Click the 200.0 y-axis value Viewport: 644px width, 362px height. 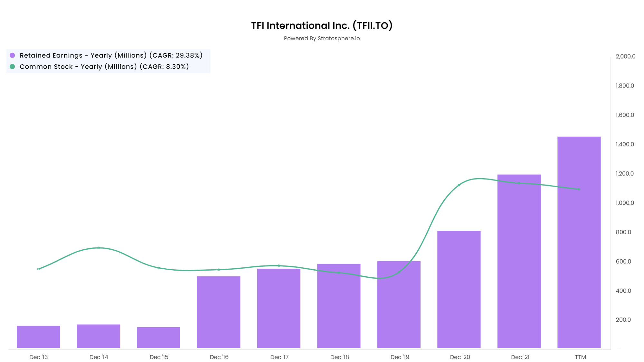623,320
